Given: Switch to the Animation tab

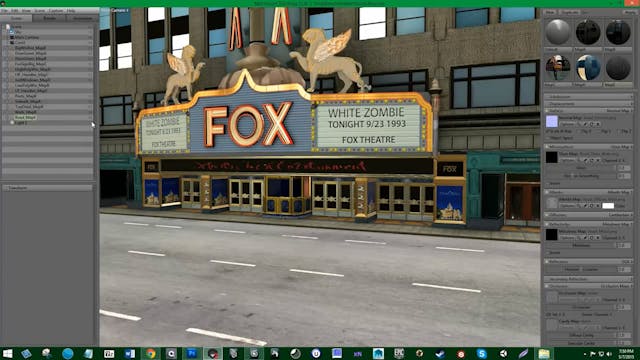Looking at the screenshot, I should 82,18.
